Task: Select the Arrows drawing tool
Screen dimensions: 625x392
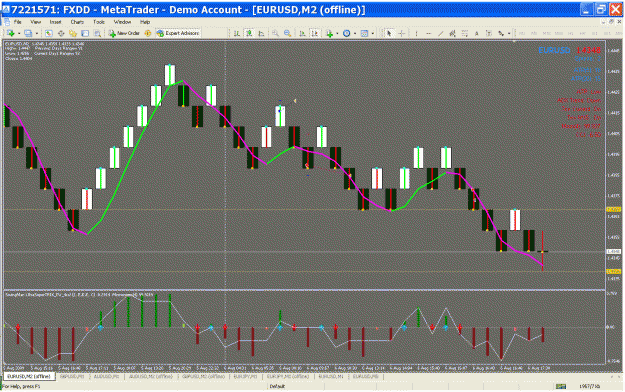Action: click(501, 33)
